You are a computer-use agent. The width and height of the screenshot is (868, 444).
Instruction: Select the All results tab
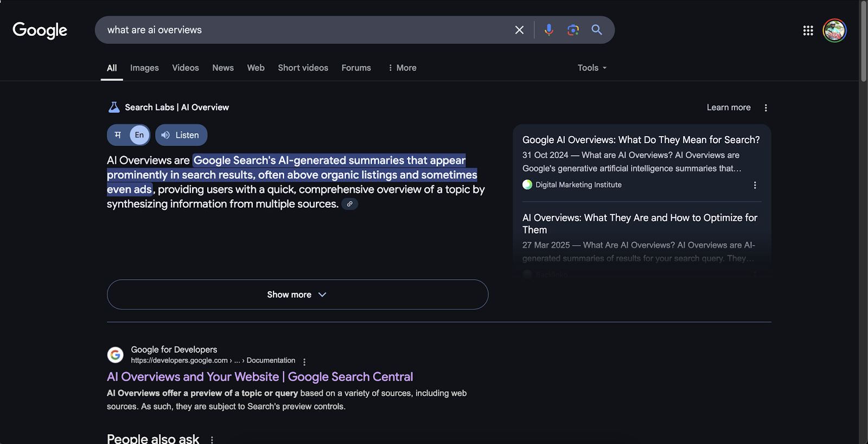[112, 68]
